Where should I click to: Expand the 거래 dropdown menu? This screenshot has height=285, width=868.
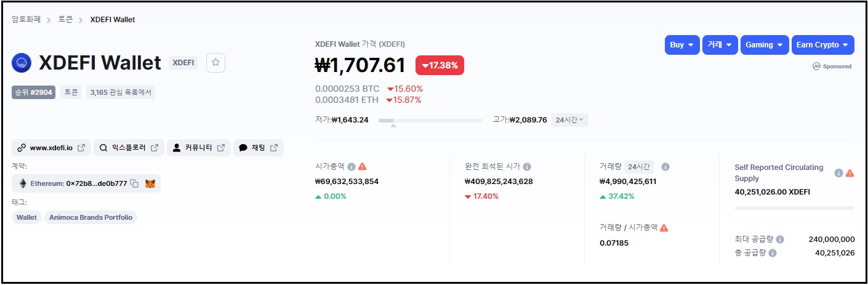[720, 45]
